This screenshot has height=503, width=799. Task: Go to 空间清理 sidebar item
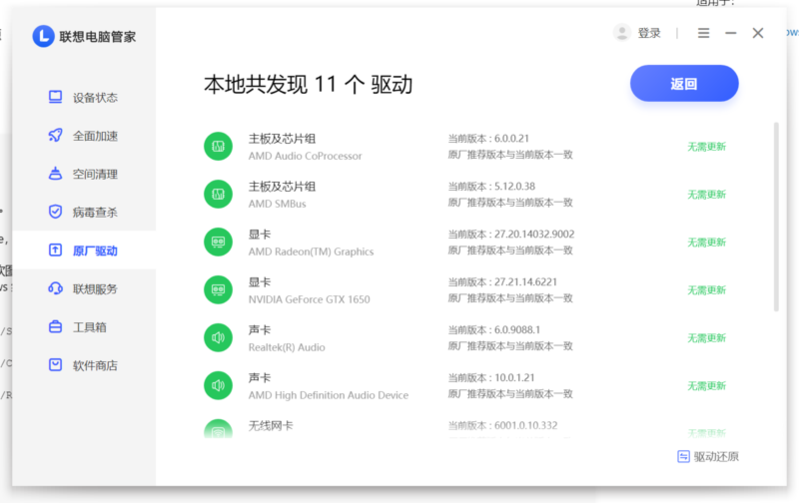[94, 174]
